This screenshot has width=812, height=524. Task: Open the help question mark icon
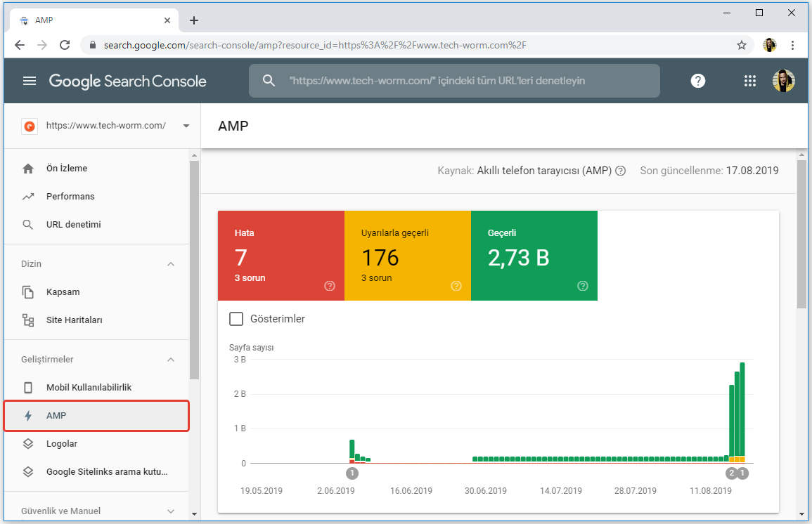click(x=697, y=81)
